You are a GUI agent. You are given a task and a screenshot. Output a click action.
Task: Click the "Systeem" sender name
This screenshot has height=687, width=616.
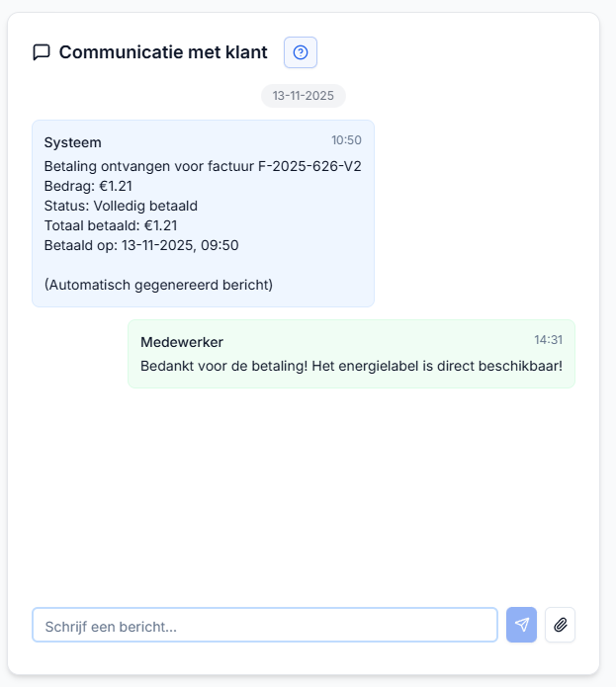(72, 142)
